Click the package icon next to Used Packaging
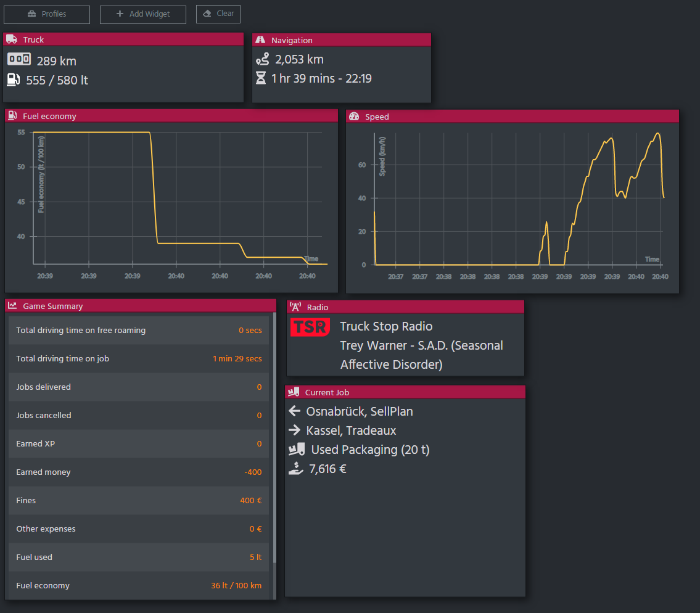The image size is (700, 613). [x=297, y=449]
